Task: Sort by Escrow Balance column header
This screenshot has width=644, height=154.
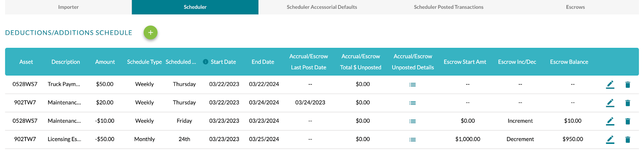Action: point(569,62)
